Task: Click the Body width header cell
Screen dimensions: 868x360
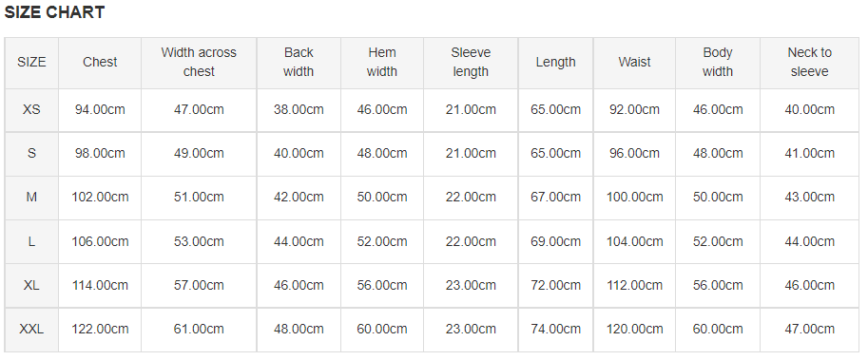Action: tap(718, 62)
